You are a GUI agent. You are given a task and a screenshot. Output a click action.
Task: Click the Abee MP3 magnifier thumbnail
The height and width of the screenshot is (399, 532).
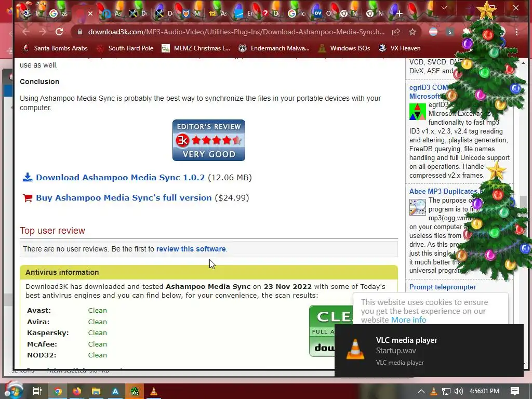point(417,207)
